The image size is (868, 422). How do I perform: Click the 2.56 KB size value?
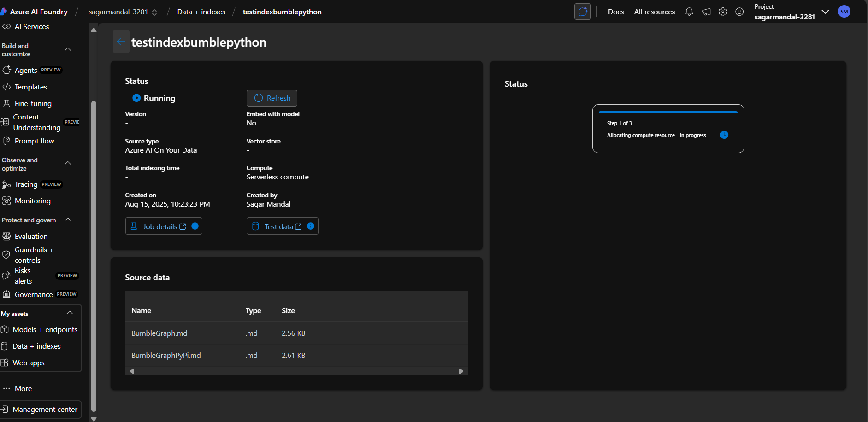(x=294, y=333)
